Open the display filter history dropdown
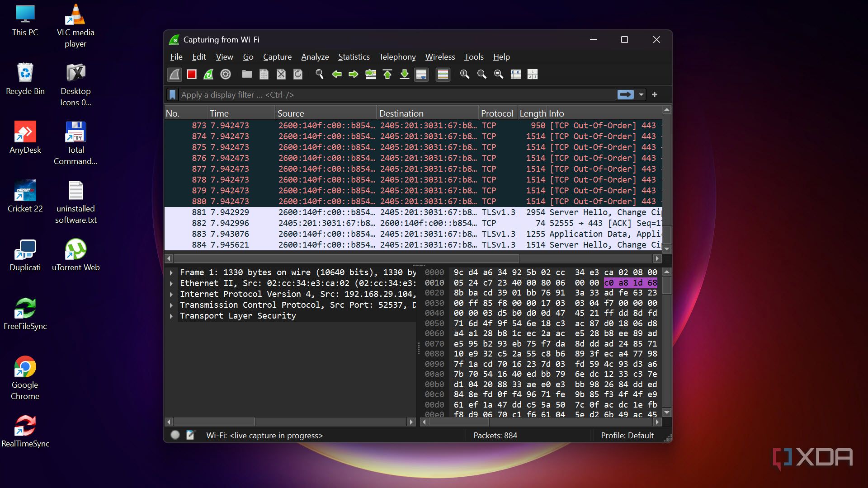Viewport: 868px width, 488px height. click(641, 94)
